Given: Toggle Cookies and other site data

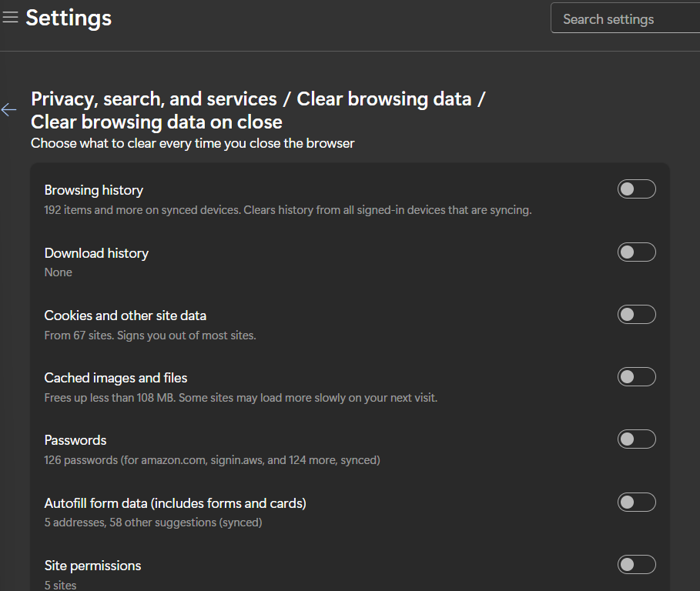Looking at the screenshot, I should coord(637,315).
